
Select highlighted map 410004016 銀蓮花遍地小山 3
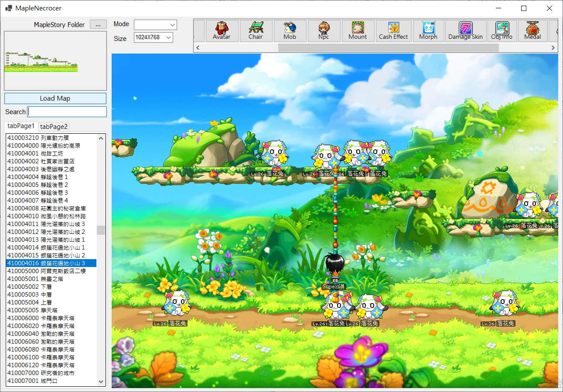click(x=51, y=263)
